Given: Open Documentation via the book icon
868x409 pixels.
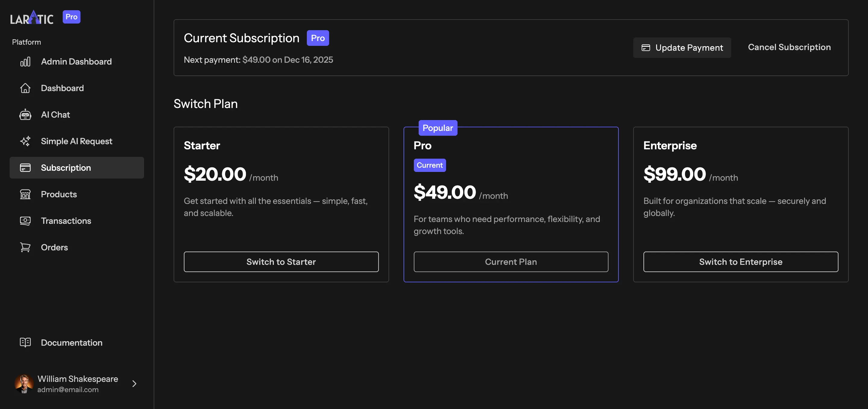Looking at the screenshot, I should [25, 342].
